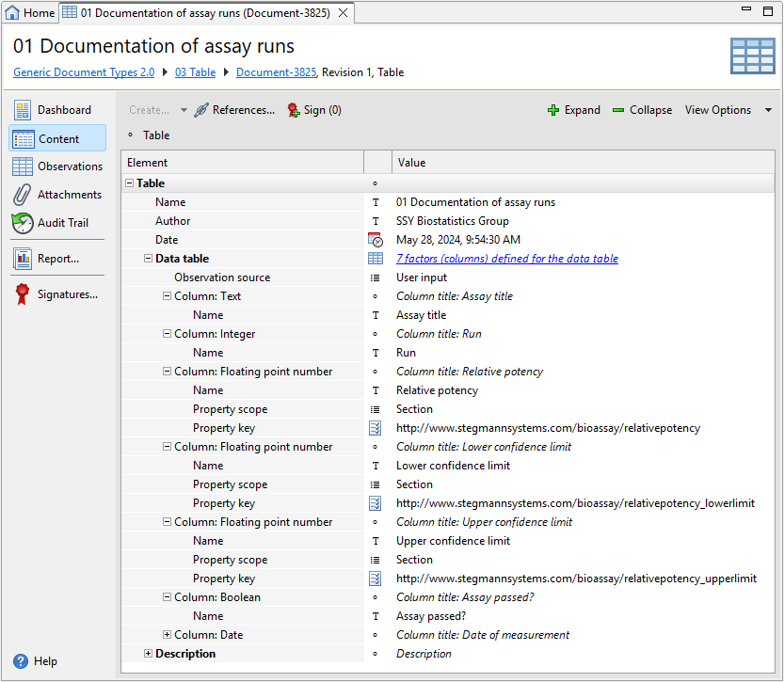Click the Create... button
This screenshot has width=784, height=682.
[x=149, y=110]
